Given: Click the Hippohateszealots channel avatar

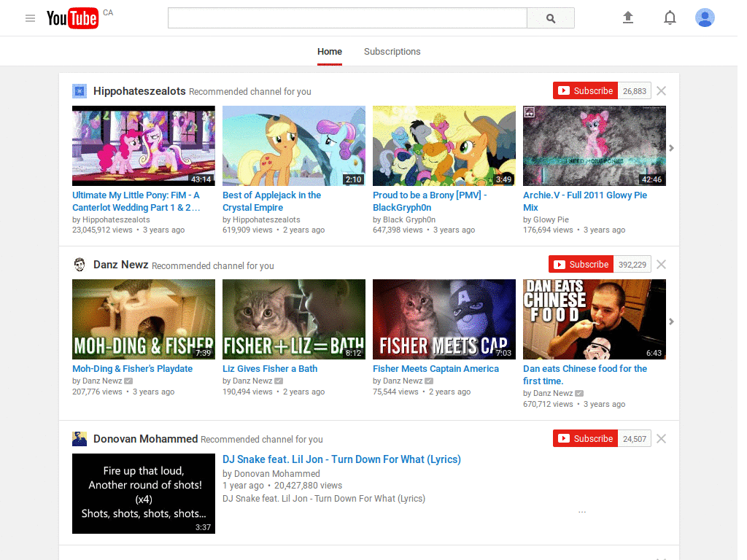Looking at the screenshot, I should tap(80, 91).
